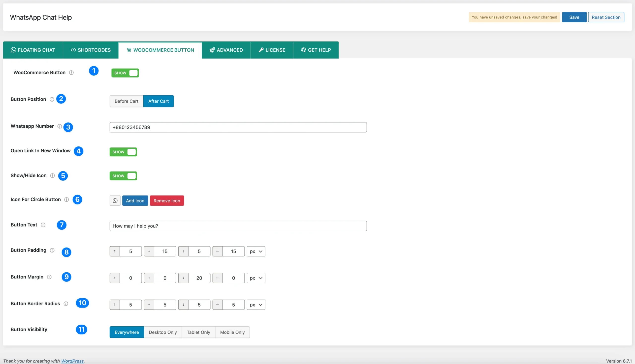Click the unsaved changes notice text
Image resolution: width=635 pixels, height=364 pixels.
(x=514, y=17)
